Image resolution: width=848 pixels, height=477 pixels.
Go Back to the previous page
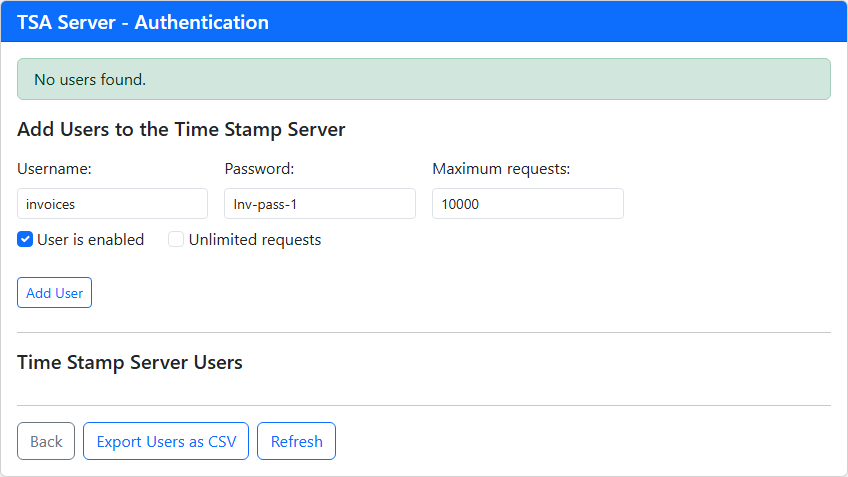tap(46, 441)
